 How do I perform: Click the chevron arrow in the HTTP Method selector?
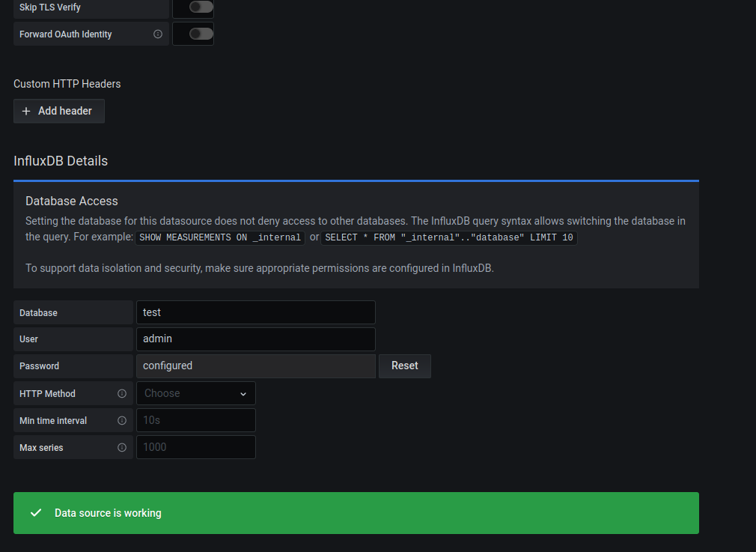pos(243,394)
